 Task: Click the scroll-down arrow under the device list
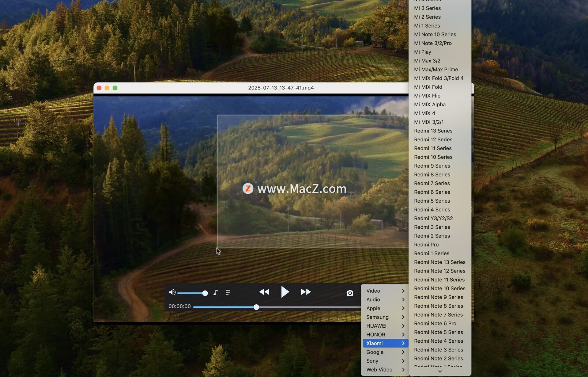click(440, 371)
